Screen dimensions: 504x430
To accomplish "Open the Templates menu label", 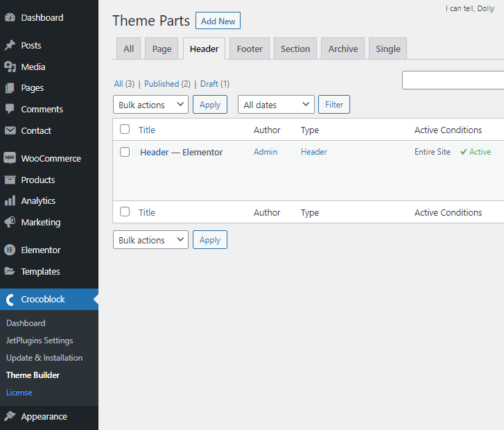I will pyautogui.click(x=40, y=271).
